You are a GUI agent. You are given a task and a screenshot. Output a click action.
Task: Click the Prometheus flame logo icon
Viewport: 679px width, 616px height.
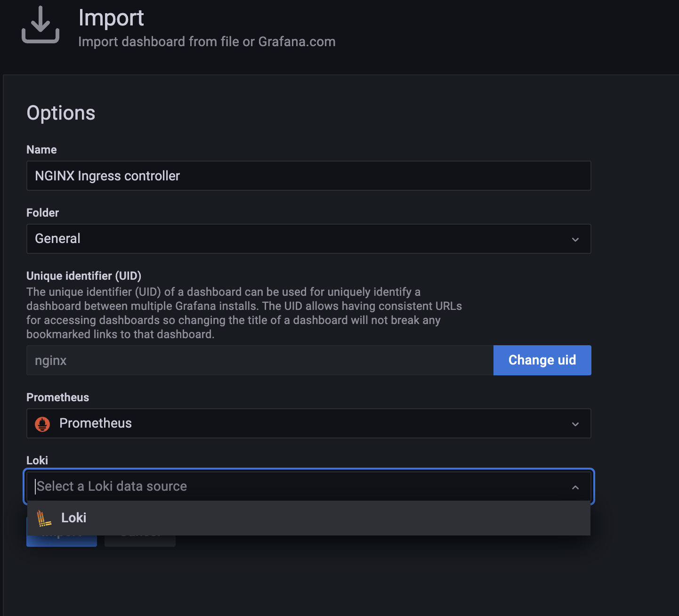pyautogui.click(x=42, y=424)
